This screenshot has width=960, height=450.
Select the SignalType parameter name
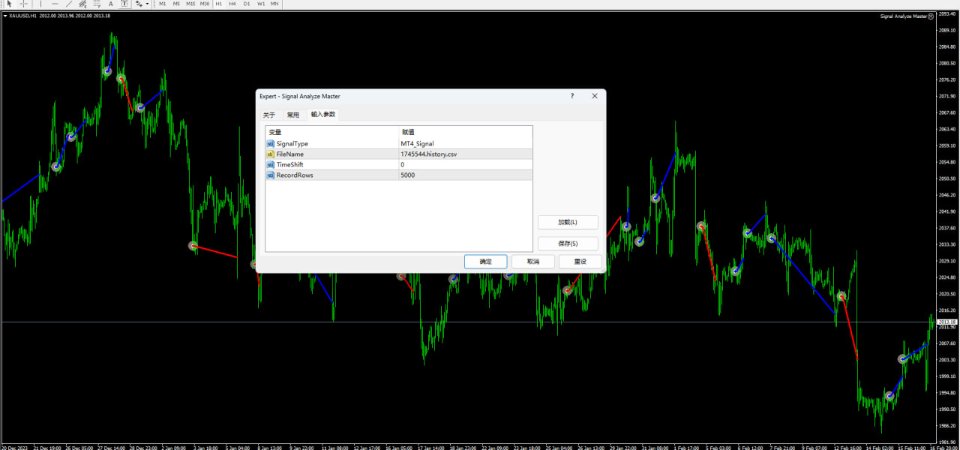point(292,143)
